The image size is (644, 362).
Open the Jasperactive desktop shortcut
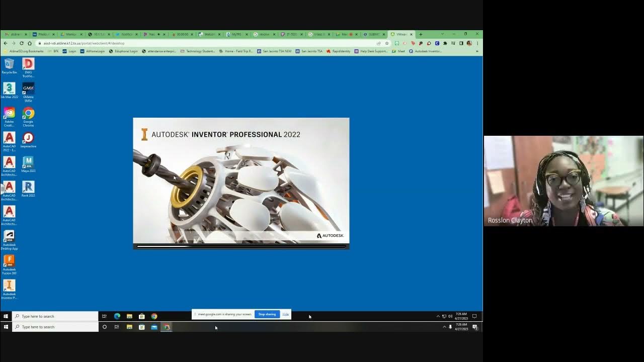coord(28,140)
